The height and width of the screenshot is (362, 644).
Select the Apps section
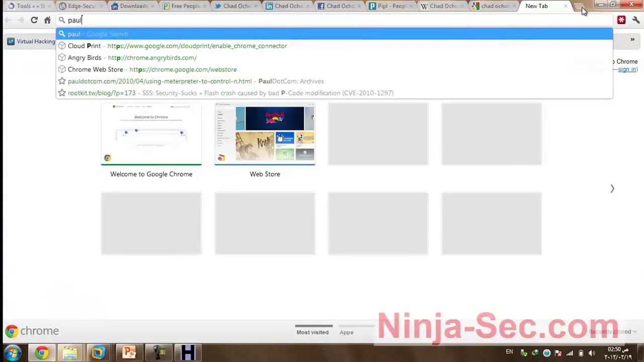point(346,332)
